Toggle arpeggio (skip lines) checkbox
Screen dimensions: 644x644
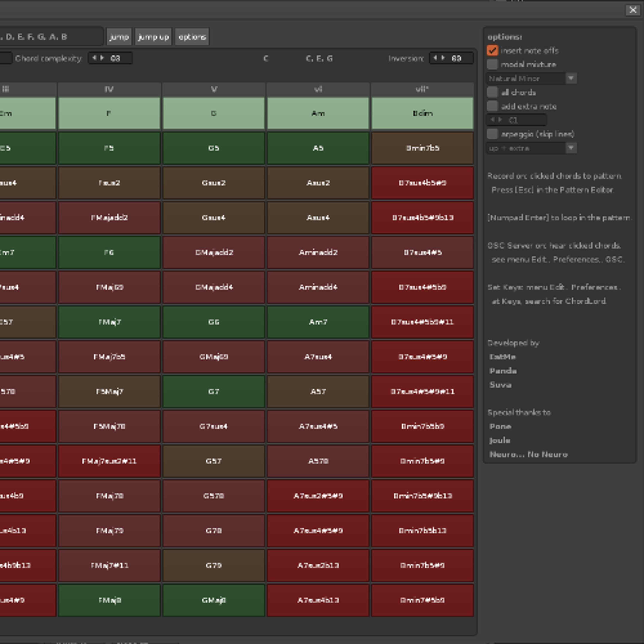492,134
